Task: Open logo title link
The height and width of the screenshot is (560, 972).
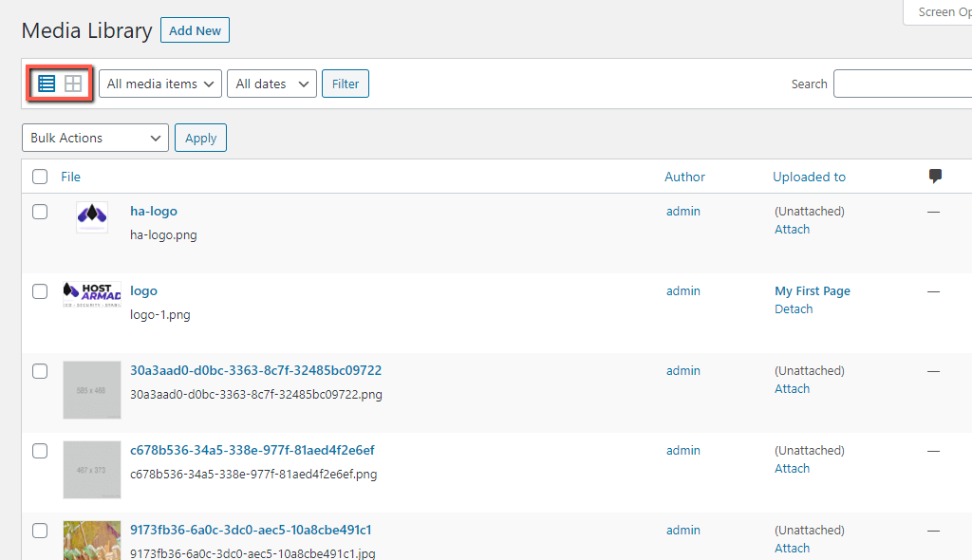Action: pyautogui.click(x=144, y=290)
